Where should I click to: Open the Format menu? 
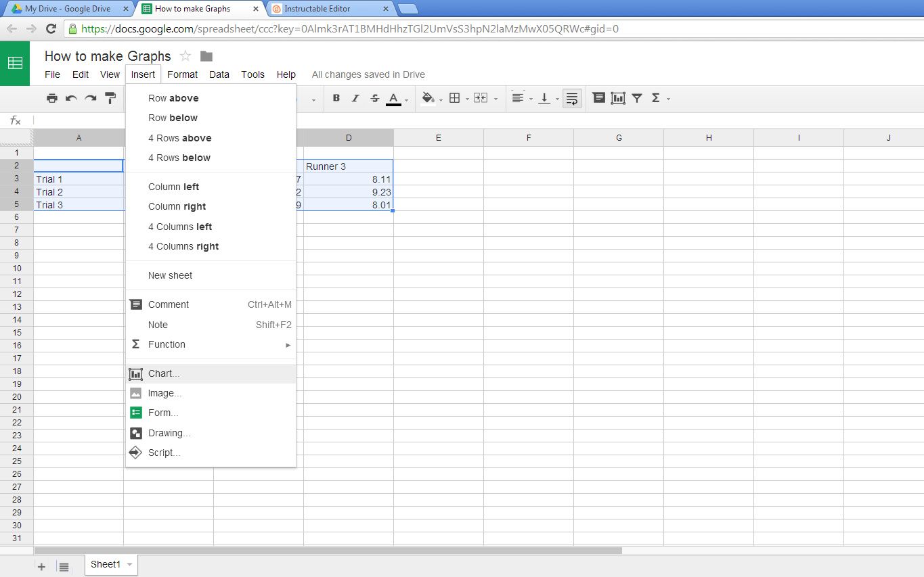(181, 74)
